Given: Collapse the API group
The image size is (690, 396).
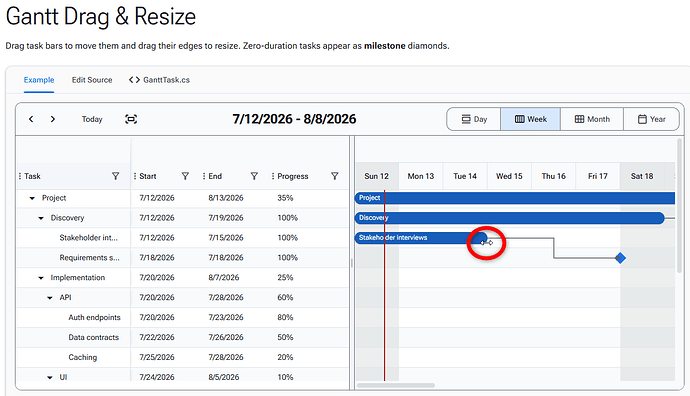Looking at the screenshot, I should [x=50, y=298].
